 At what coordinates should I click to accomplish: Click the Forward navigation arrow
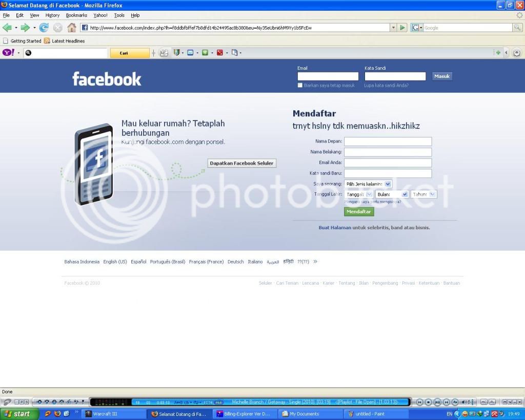[x=25, y=28]
